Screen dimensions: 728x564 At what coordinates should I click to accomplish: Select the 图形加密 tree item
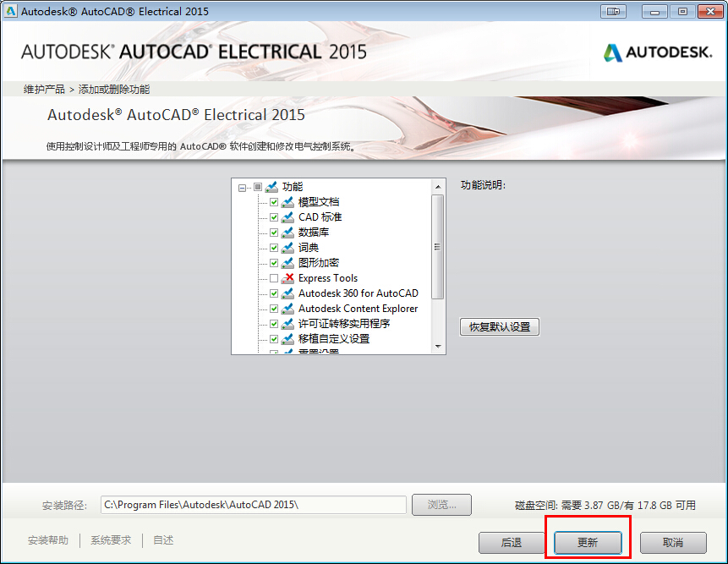tap(319, 263)
